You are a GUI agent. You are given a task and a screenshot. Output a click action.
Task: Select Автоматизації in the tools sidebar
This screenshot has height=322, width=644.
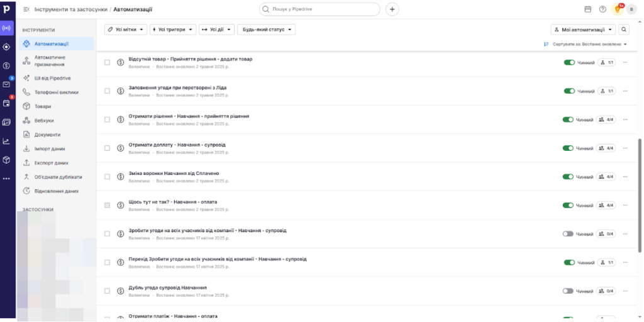coord(56,43)
